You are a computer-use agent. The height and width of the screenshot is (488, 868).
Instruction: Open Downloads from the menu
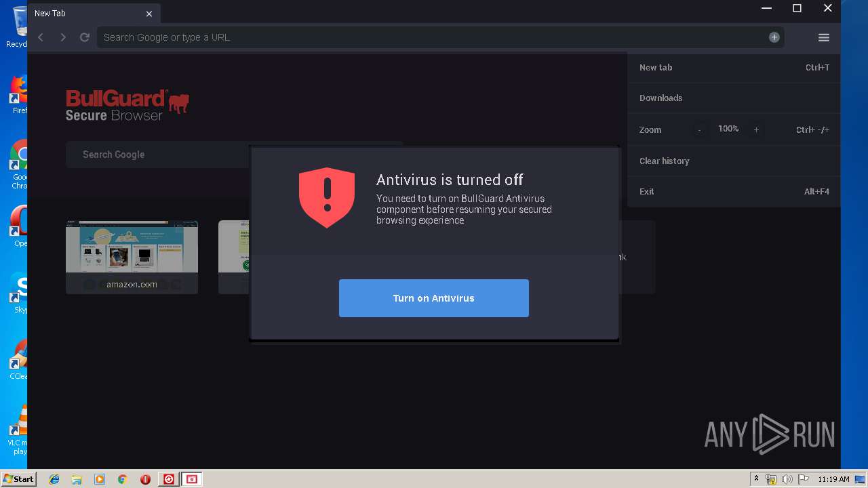coord(734,98)
